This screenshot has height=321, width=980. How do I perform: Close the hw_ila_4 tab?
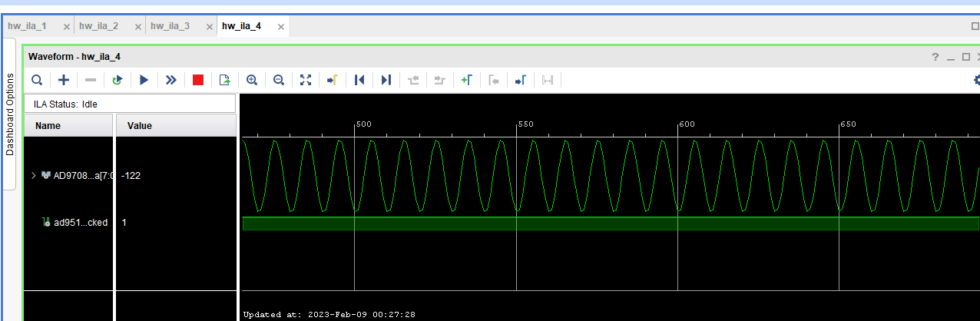pos(282,27)
